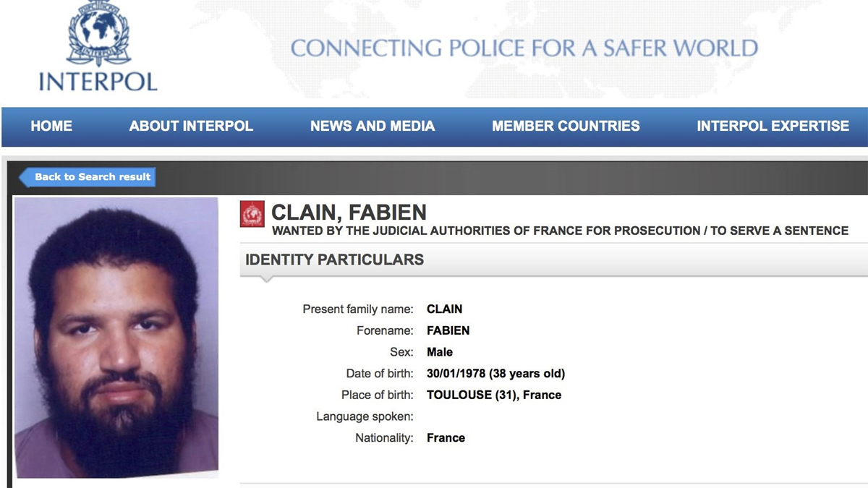Click the Connecting Police for a Safer World banner
The height and width of the screenshot is (488, 868).
tap(524, 49)
